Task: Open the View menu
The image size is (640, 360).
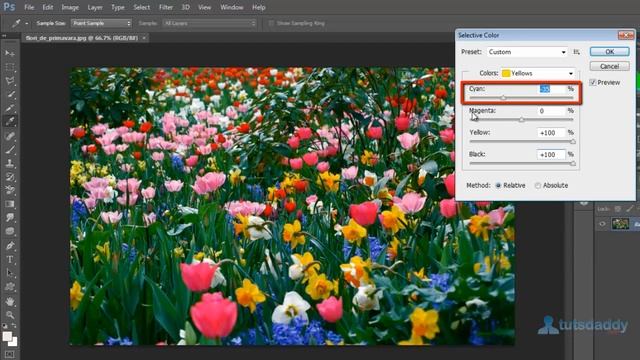Action: coord(204,7)
